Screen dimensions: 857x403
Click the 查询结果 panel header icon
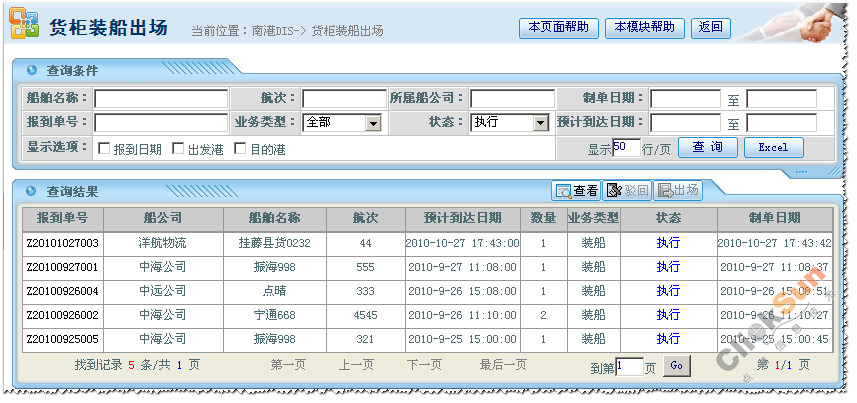32,190
